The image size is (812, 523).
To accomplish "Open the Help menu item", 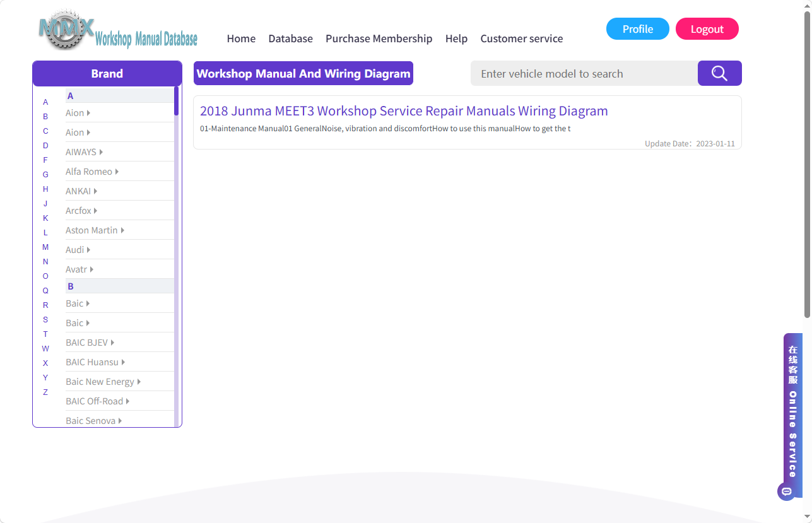I will coord(456,38).
